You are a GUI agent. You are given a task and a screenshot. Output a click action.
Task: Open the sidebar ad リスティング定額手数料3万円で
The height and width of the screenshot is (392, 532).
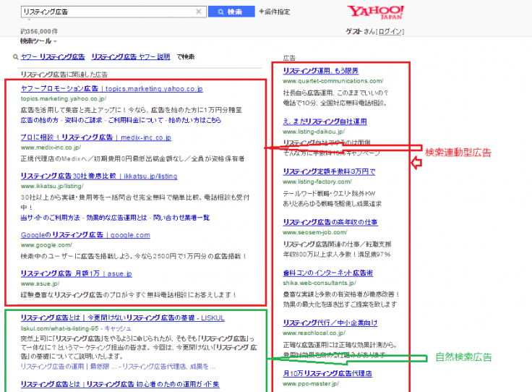329,171
